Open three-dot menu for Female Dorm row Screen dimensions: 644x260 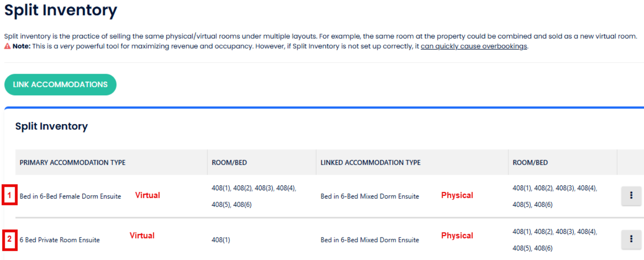(x=631, y=196)
